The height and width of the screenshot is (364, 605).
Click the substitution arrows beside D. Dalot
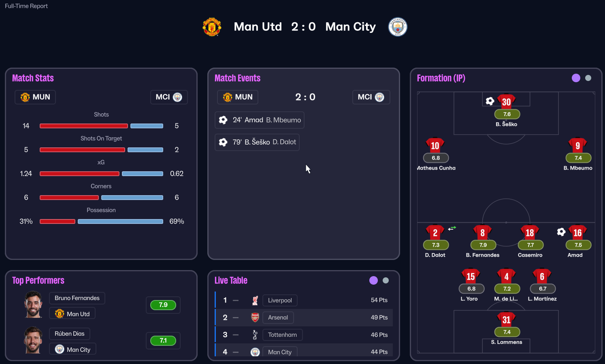[x=452, y=228]
